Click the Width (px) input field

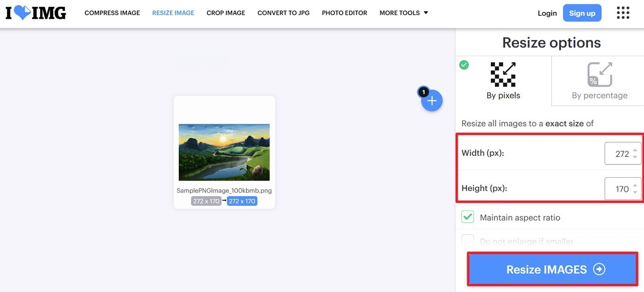pos(623,154)
